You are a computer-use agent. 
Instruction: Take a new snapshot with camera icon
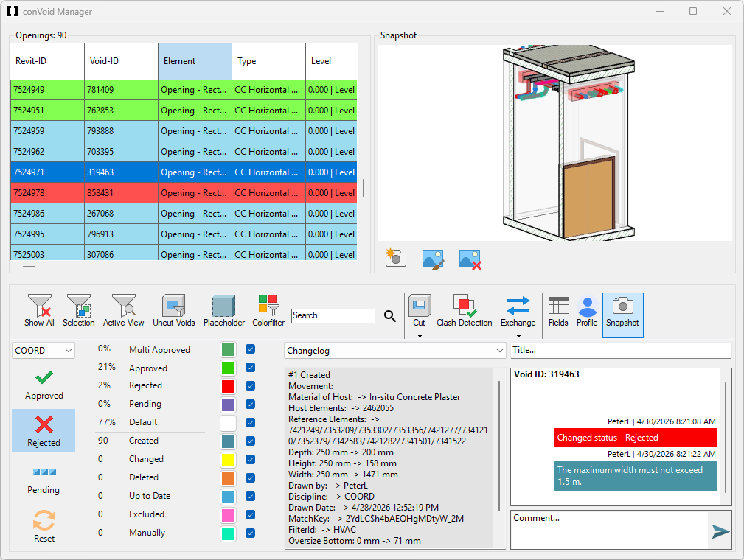[395, 258]
